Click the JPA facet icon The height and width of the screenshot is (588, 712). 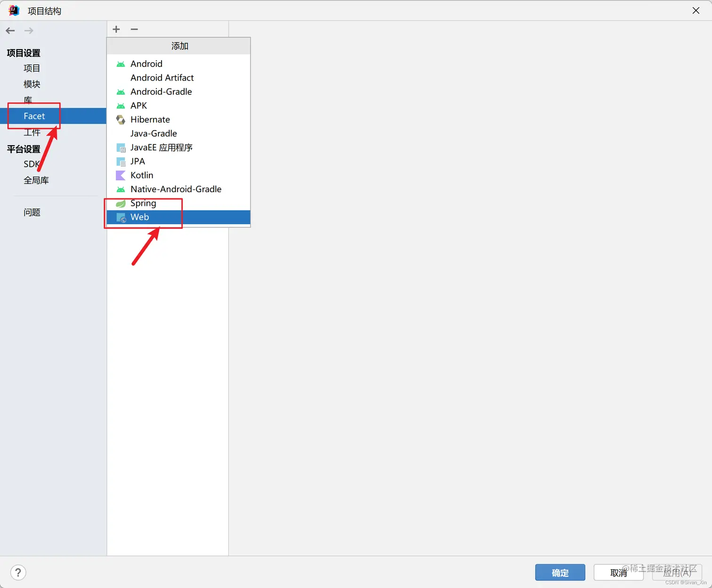pyautogui.click(x=121, y=162)
